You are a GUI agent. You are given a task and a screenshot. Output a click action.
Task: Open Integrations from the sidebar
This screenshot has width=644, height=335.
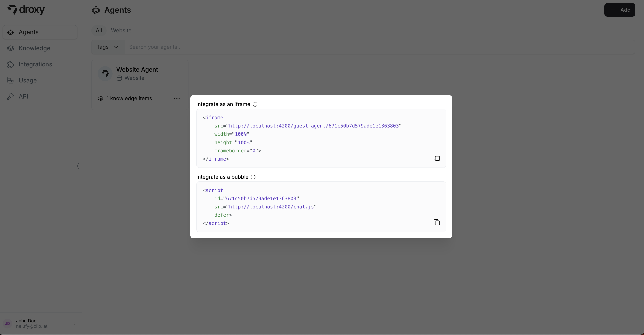click(36, 64)
